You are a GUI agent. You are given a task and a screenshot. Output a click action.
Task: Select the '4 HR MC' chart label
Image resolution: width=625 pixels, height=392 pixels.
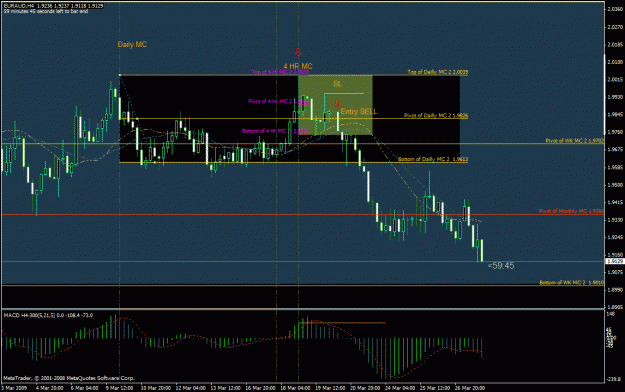[x=298, y=66]
